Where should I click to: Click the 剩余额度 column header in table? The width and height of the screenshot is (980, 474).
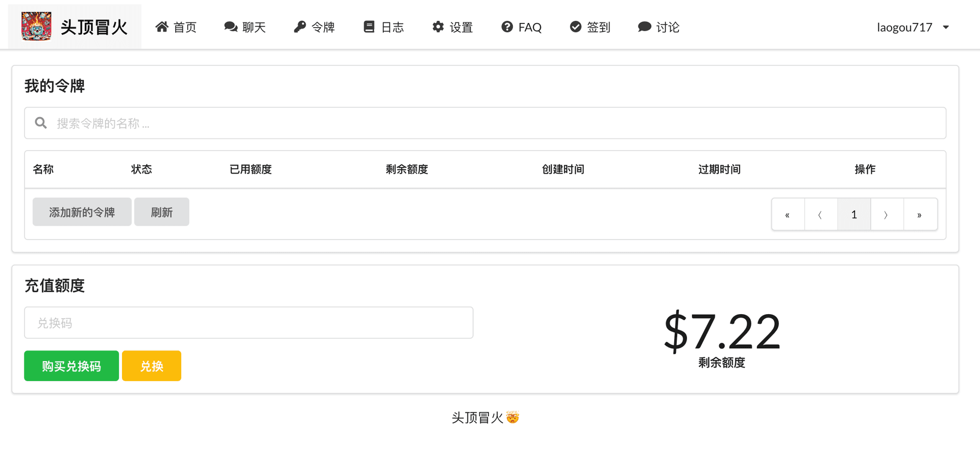point(407,169)
